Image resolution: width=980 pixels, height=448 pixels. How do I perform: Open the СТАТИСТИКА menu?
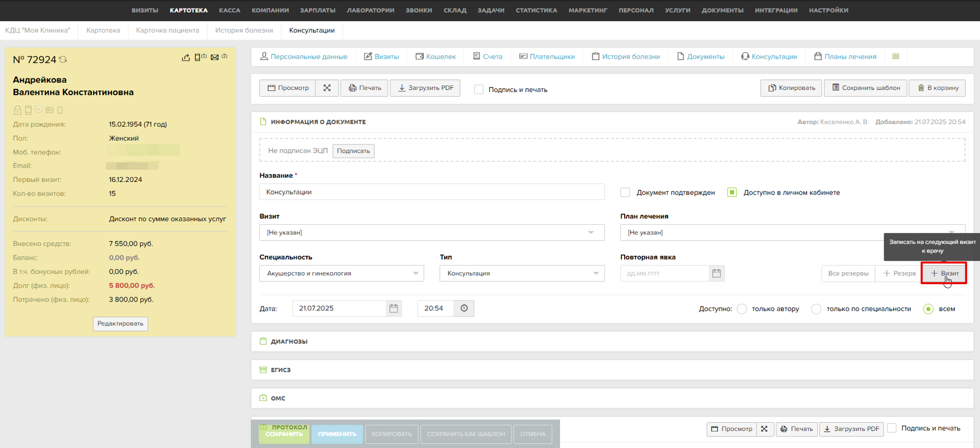536,11
